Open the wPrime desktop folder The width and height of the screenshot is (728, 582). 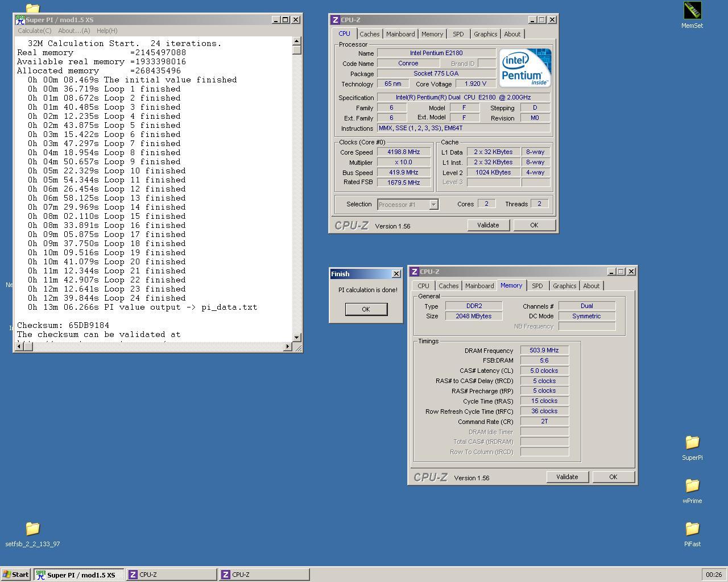(x=692, y=490)
